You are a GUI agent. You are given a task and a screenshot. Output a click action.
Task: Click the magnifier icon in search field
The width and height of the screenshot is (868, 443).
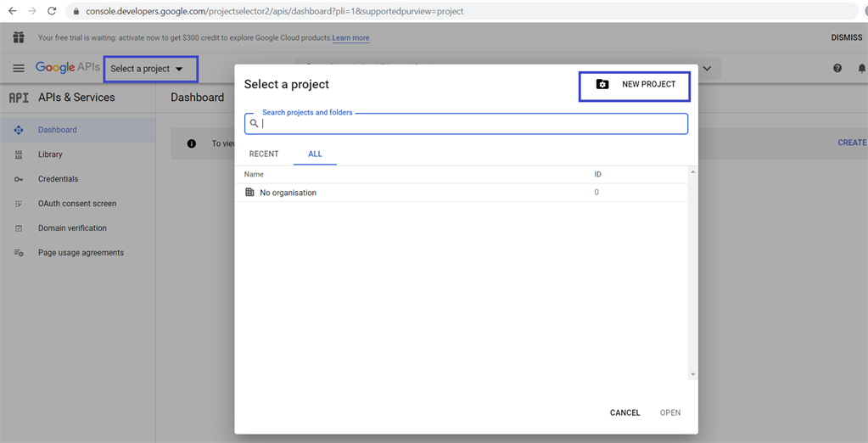coord(254,124)
